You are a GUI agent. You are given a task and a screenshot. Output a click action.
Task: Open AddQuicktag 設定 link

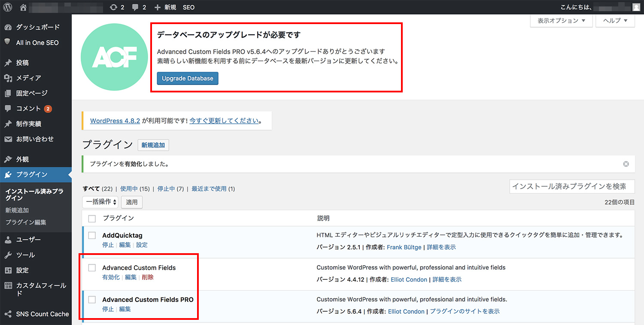[142, 245]
